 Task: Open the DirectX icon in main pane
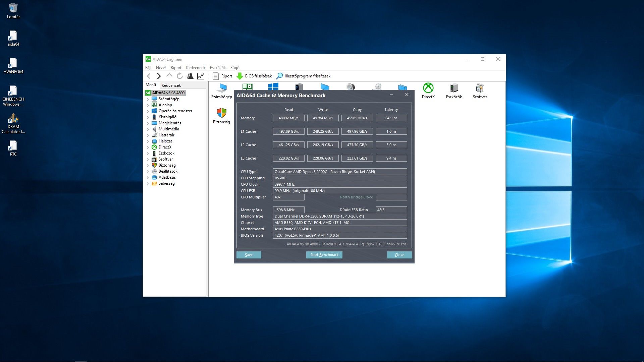pyautogui.click(x=428, y=91)
